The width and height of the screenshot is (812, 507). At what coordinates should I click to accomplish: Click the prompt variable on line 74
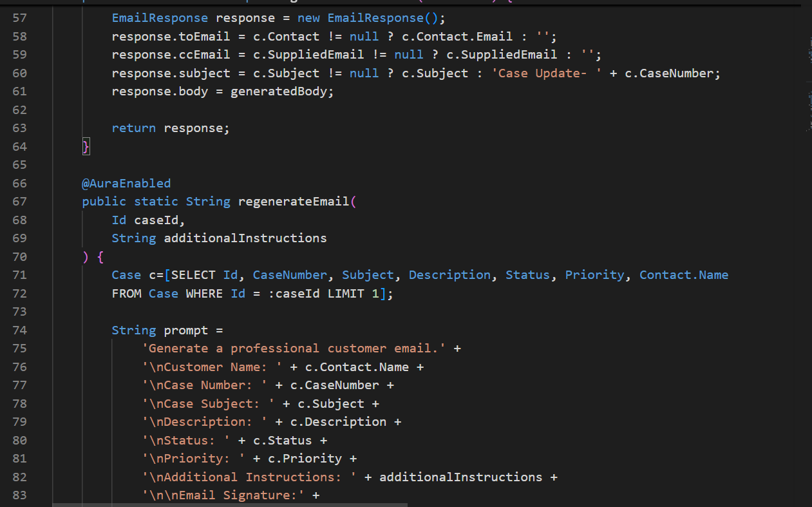point(186,330)
